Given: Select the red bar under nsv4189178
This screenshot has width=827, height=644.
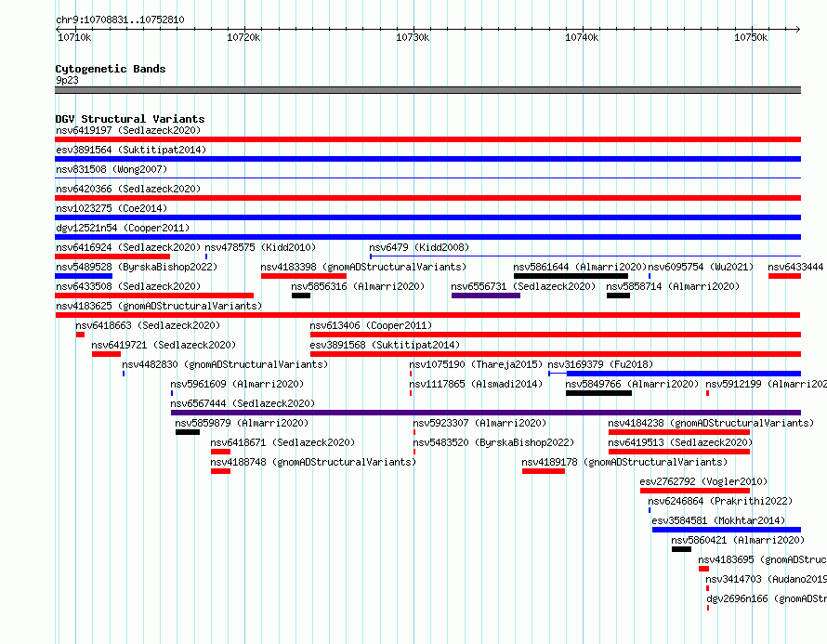Looking at the screenshot, I should [x=544, y=471].
